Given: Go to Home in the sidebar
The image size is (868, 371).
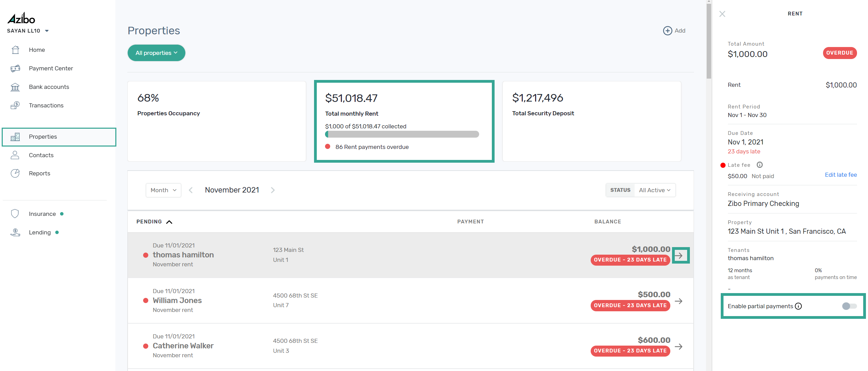Looking at the screenshot, I should pyautogui.click(x=37, y=50).
